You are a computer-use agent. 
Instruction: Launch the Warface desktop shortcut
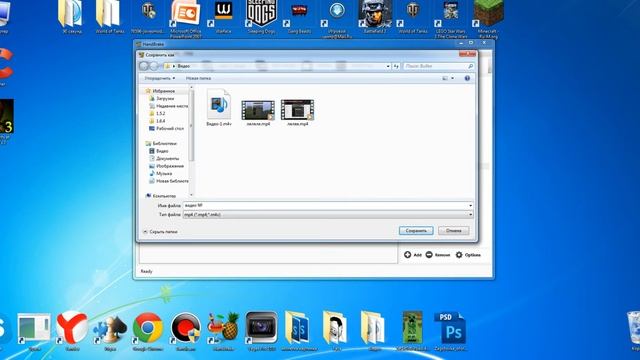223,17
